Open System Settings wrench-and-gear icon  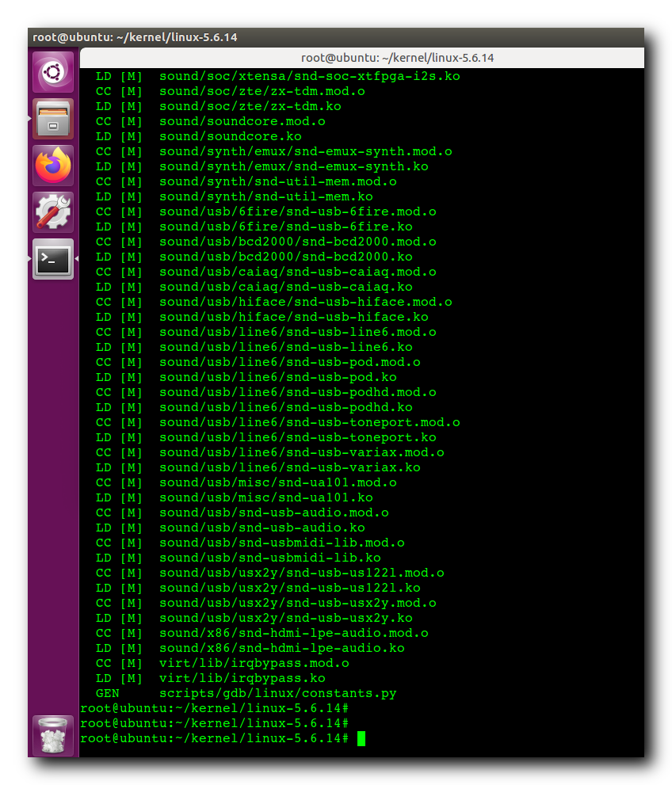[53, 212]
